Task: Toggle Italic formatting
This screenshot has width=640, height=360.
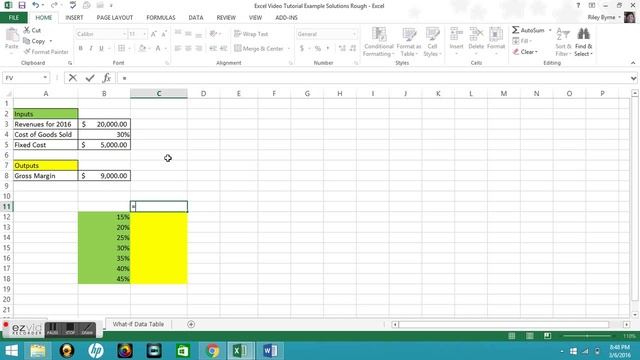Action: click(x=91, y=49)
